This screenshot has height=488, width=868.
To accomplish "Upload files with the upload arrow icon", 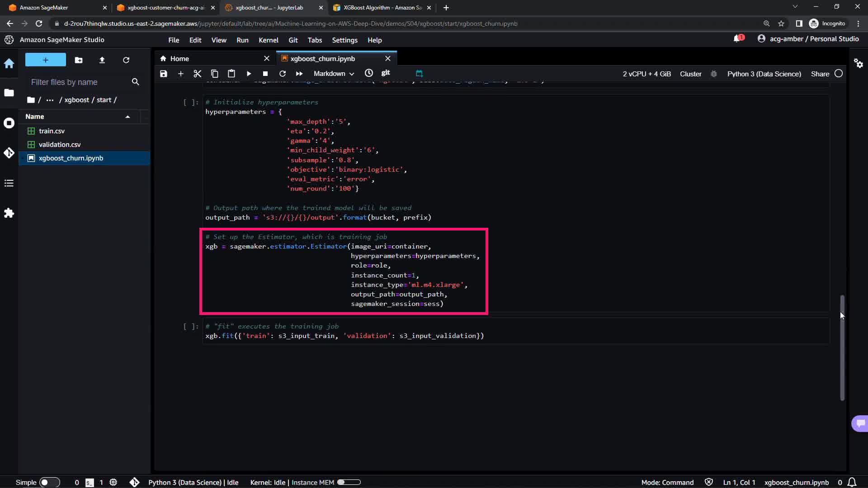I will 102,60.
